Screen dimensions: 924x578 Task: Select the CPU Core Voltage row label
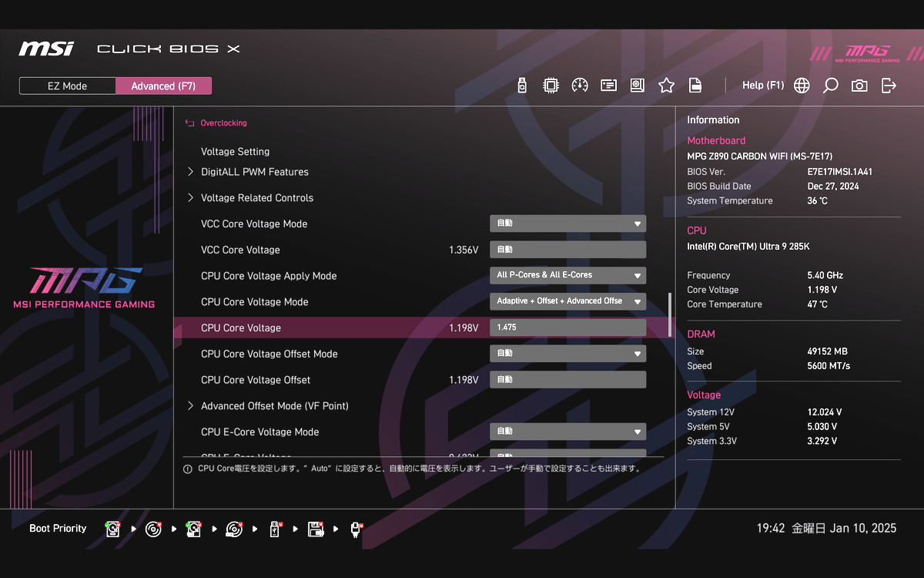click(241, 328)
